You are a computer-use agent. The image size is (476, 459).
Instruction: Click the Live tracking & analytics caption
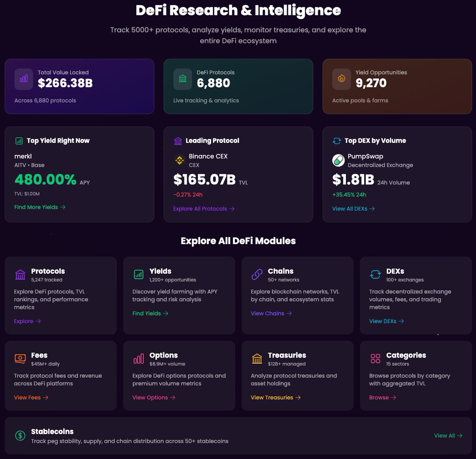point(206,100)
